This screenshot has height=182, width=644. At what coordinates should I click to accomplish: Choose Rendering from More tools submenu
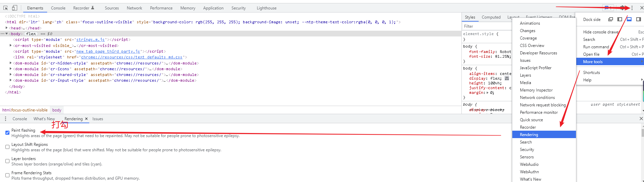(544, 135)
